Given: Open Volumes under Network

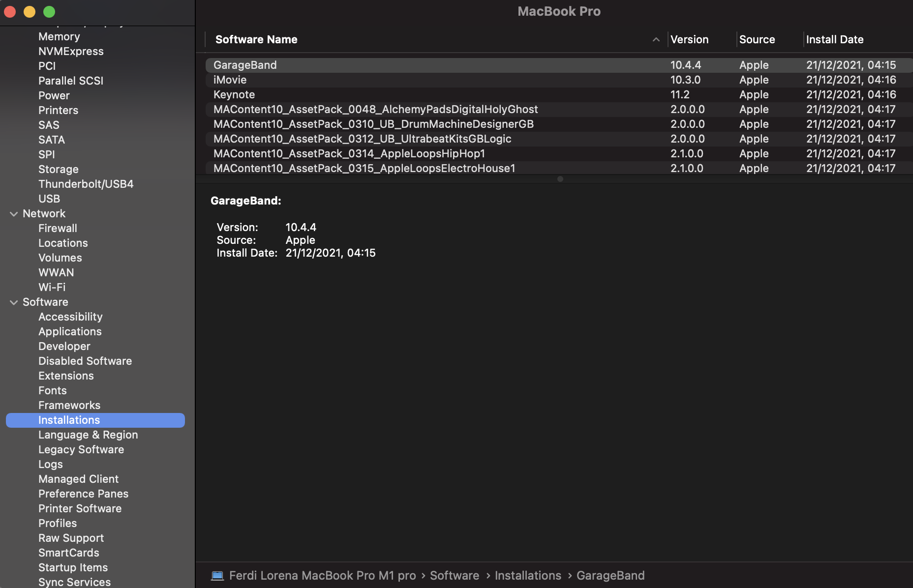Looking at the screenshot, I should [x=60, y=258].
